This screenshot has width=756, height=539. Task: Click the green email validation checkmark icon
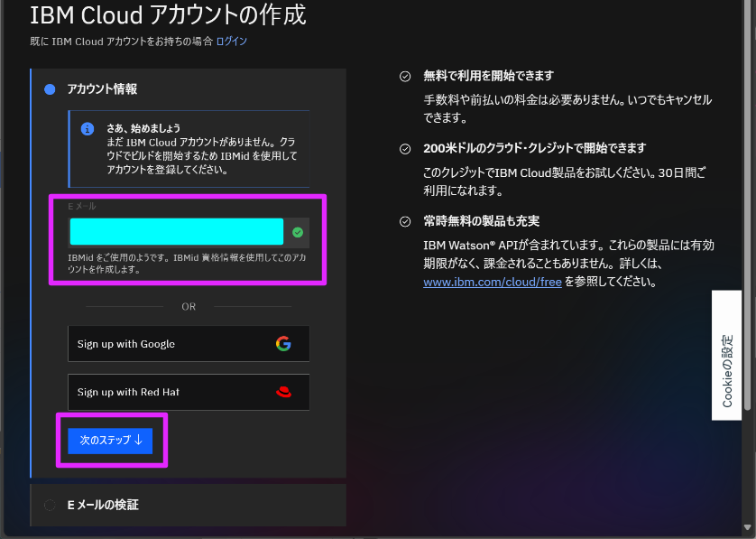pos(298,233)
